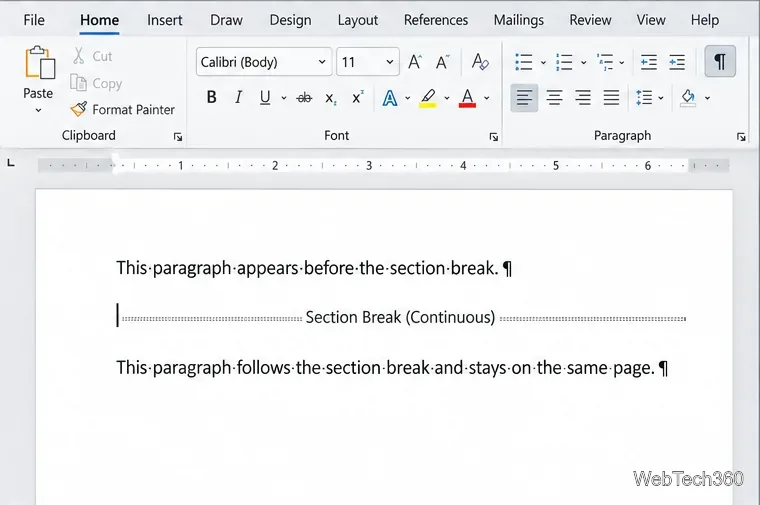Click the tab stop selector at ruler's left
760x505 pixels.
[x=11, y=163]
